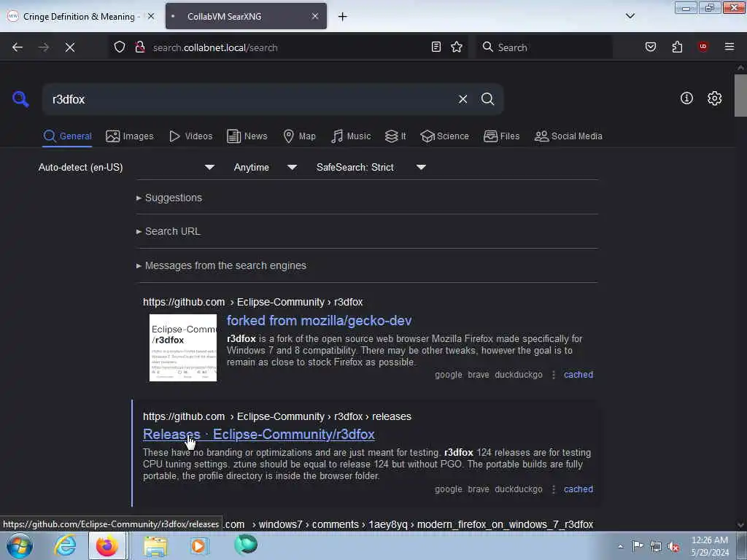Image resolution: width=747 pixels, height=560 pixels.
Task: Go back to previous page
Action: [18, 47]
